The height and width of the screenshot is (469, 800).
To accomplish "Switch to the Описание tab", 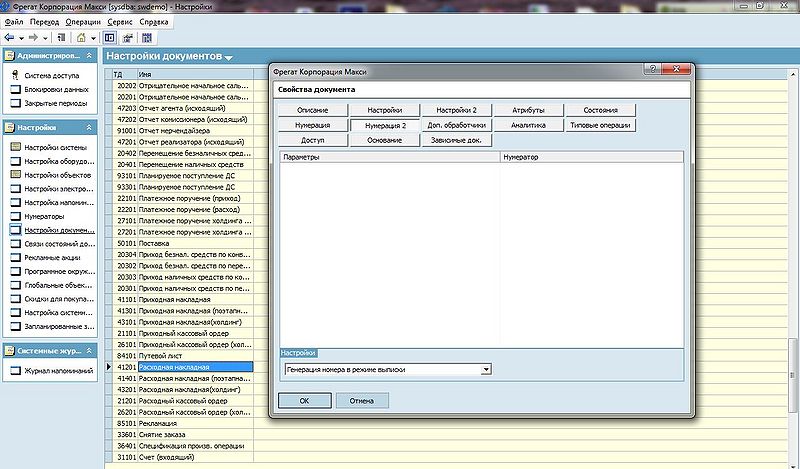I will (x=313, y=110).
